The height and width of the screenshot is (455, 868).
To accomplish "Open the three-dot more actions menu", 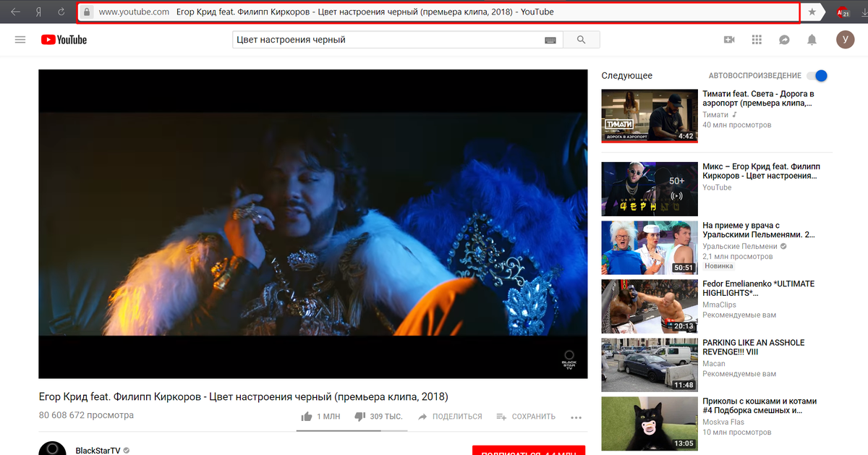I will [x=576, y=417].
